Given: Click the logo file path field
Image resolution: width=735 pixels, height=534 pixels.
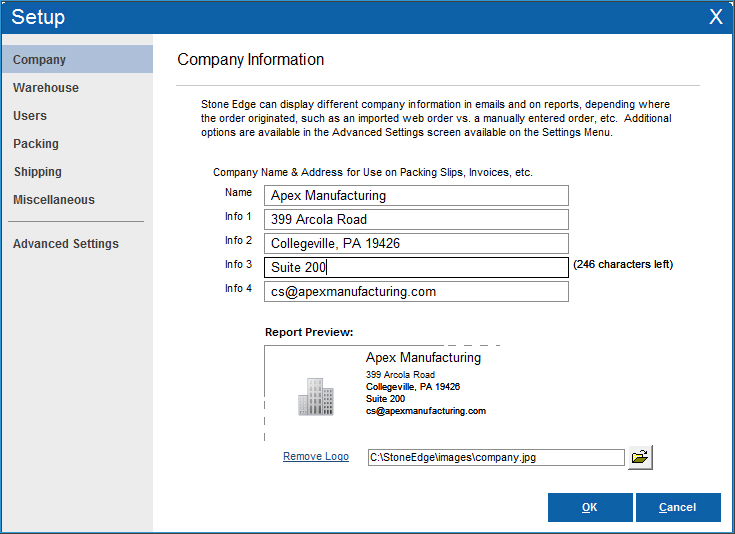Looking at the screenshot, I should [x=495, y=458].
